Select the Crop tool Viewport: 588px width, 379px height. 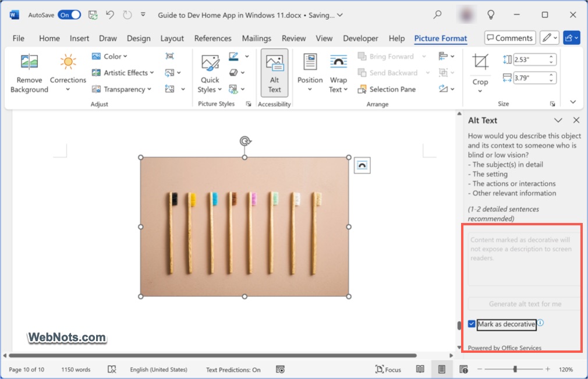(480, 73)
